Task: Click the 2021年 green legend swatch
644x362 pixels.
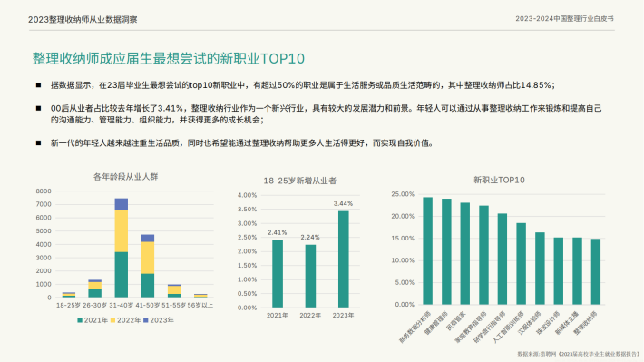Action: click(80, 320)
